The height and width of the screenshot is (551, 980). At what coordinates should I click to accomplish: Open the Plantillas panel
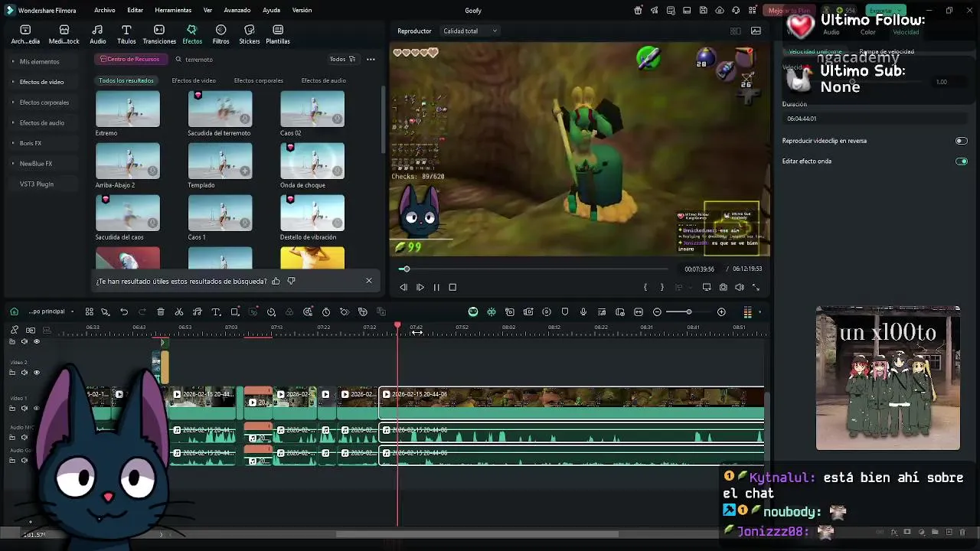pos(278,34)
